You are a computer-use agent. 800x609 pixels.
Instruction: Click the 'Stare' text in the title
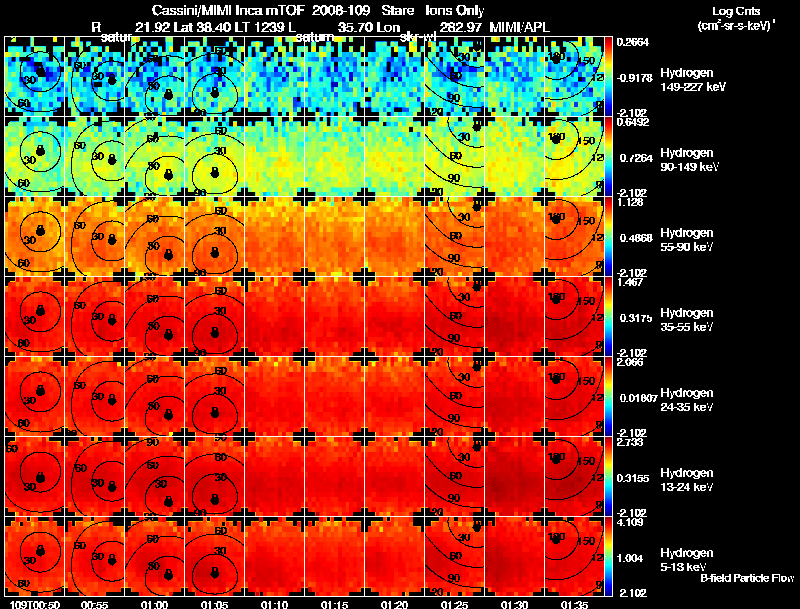[398, 11]
